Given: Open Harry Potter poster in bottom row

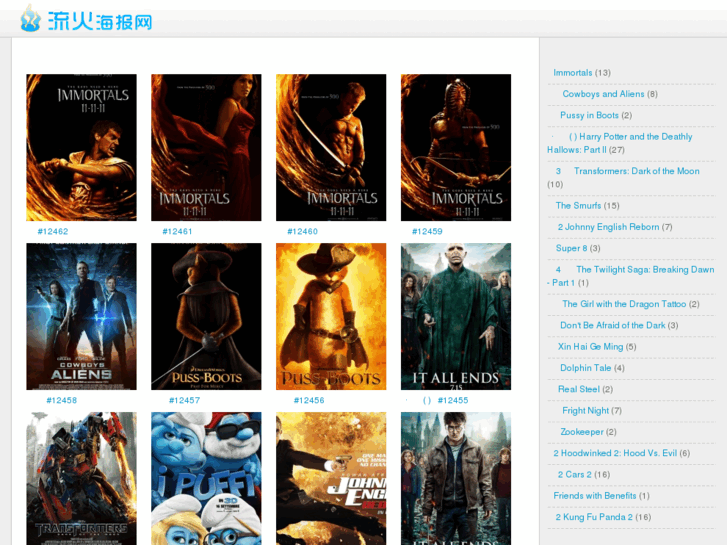Looking at the screenshot, I should click(456, 479).
